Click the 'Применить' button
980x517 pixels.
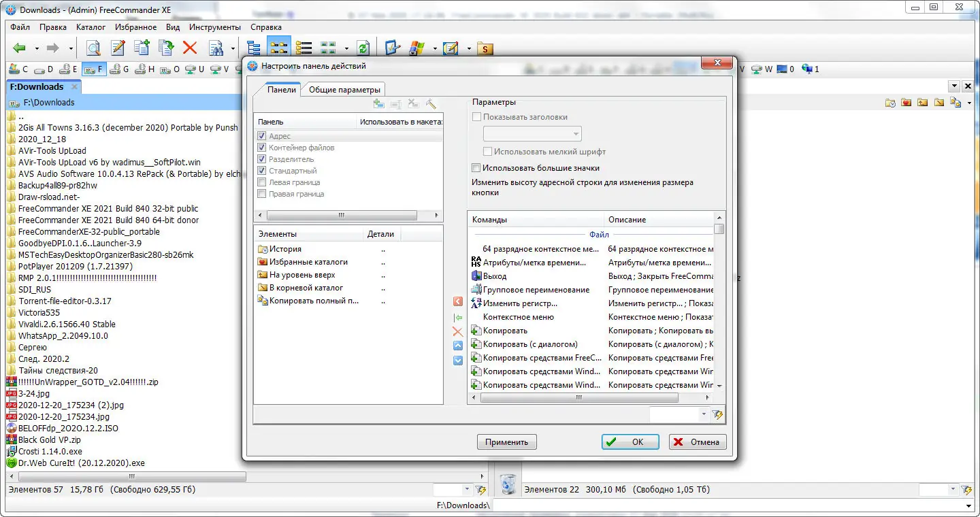(x=507, y=442)
